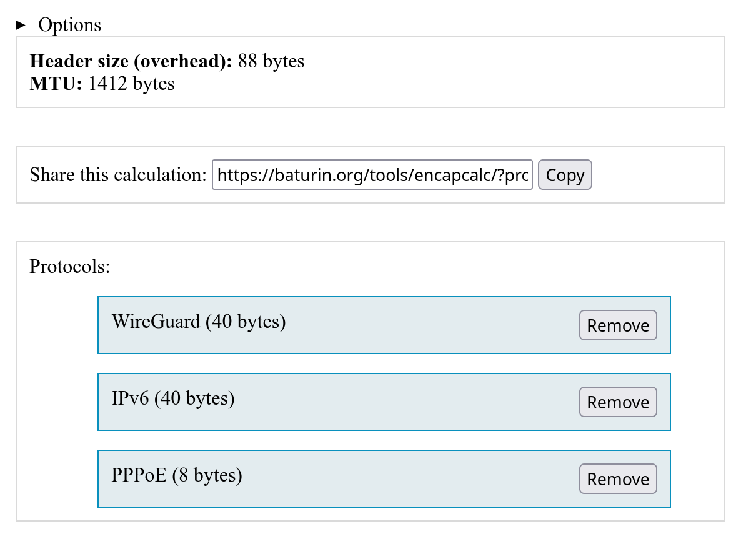Select the IPv6 (40 bytes) entry text

[173, 398]
